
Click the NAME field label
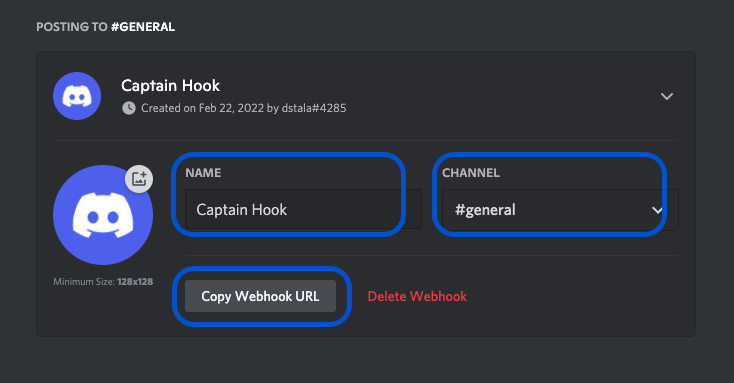pos(203,173)
